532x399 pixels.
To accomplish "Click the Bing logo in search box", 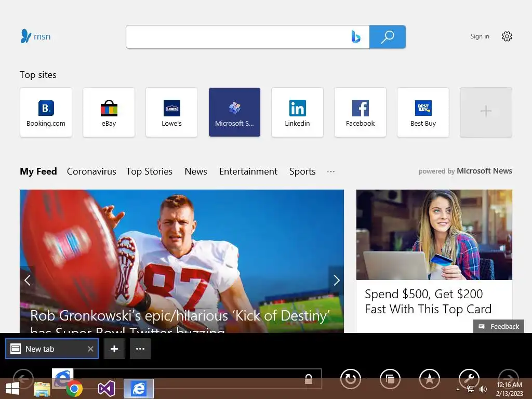I will [x=355, y=37].
